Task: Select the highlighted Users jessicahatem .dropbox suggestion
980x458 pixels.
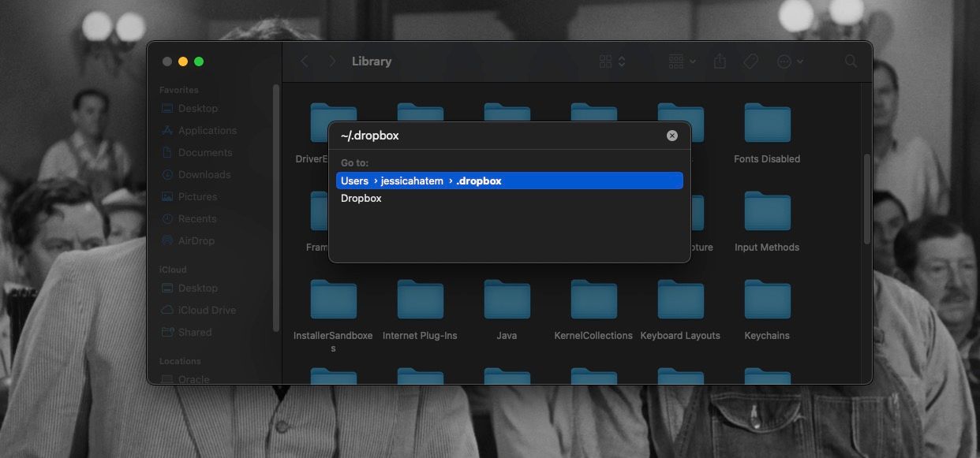Action: (x=508, y=180)
